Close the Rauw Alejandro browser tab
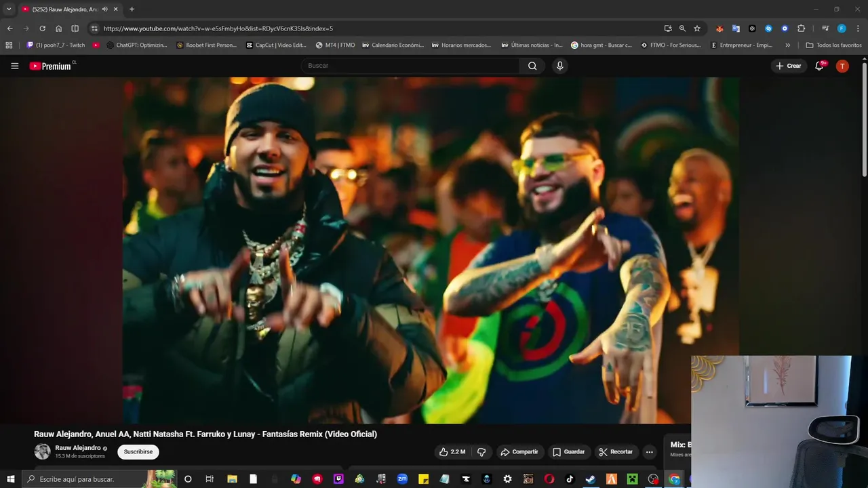 [x=116, y=9]
